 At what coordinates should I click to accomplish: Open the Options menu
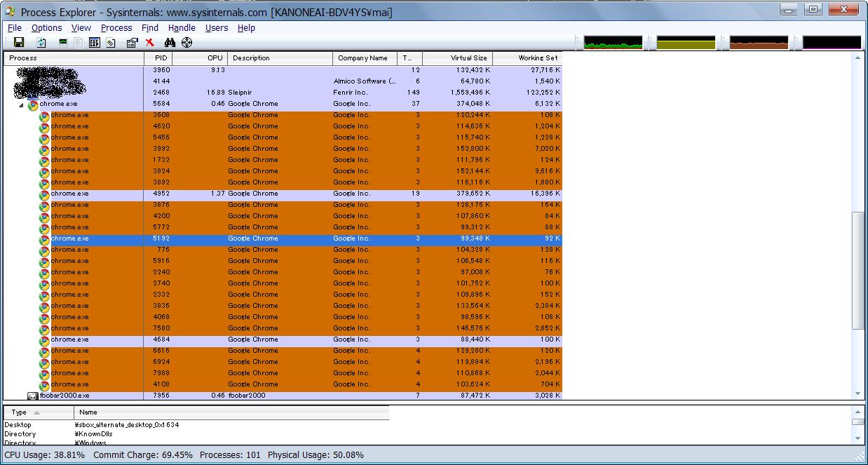[x=46, y=28]
